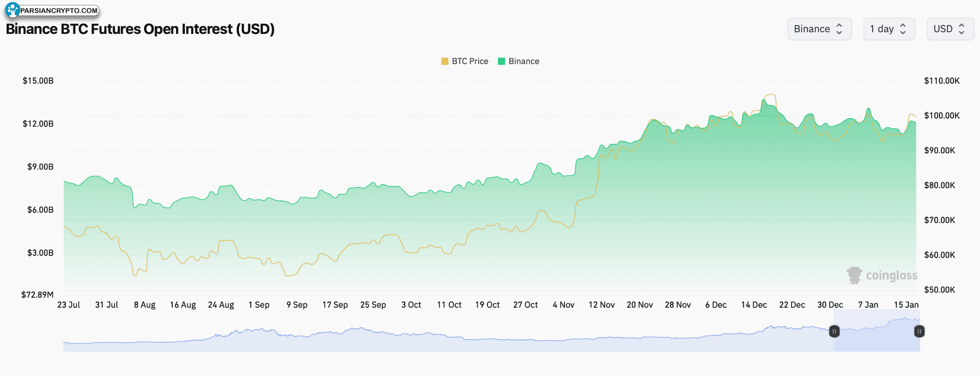Click the $110.00K right axis label
This screenshot has height=376, width=980.
click(942, 81)
